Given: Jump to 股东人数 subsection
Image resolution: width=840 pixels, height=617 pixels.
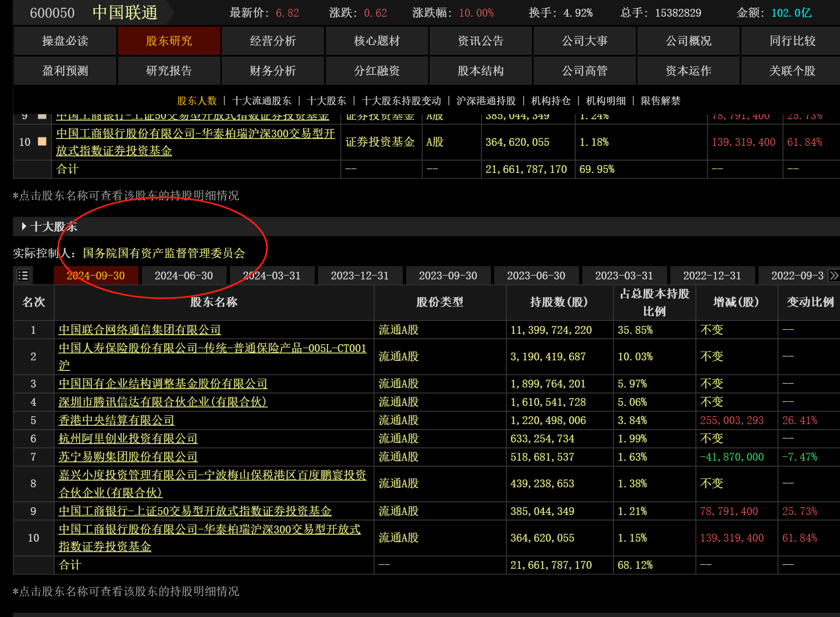Looking at the screenshot, I should [197, 101].
